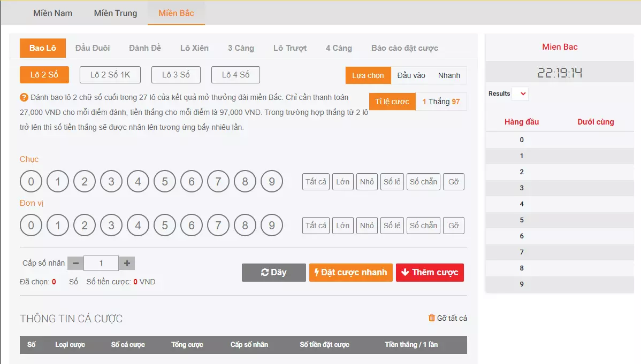The image size is (641, 364).
Task: Enable the Số chẵn filter for Đơn vị
Action: (x=423, y=225)
